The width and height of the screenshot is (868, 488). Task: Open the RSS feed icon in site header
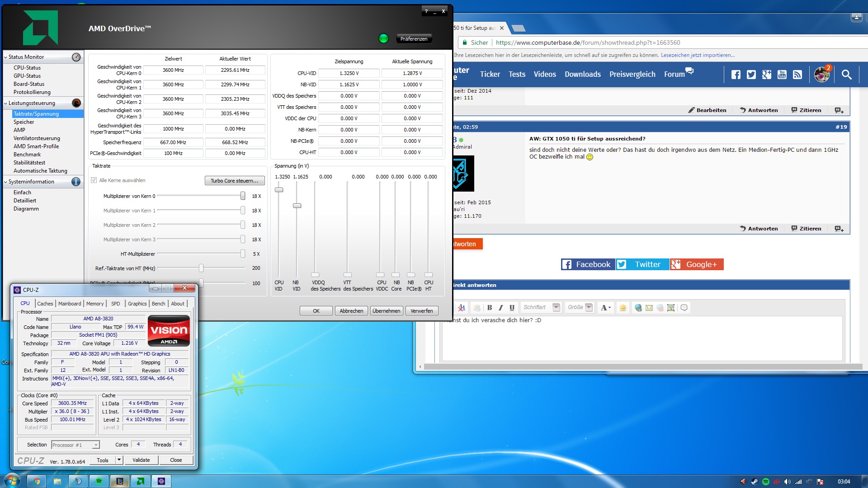click(797, 75)
